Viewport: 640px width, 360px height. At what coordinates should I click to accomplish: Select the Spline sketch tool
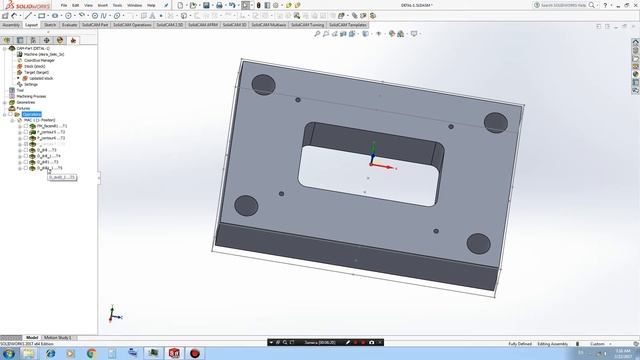104,16
